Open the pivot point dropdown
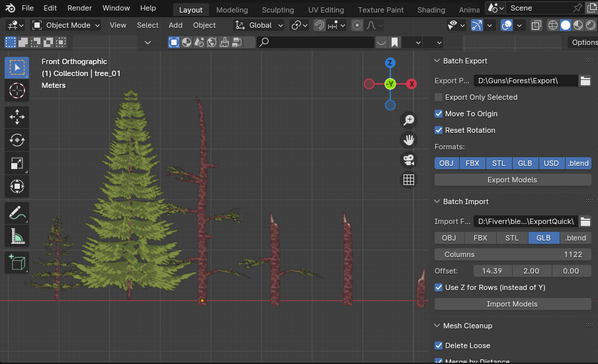 [299, 25]
